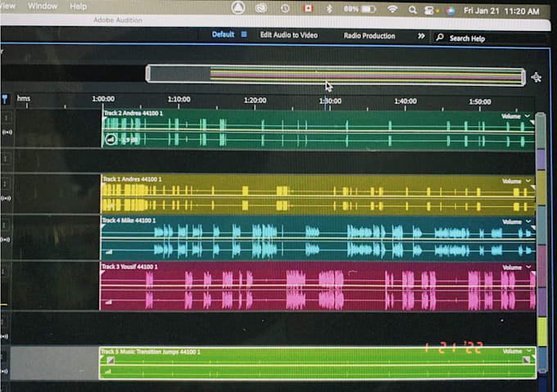Screen dimensions: 557x392
Task: Switch to Radio Production workspace
Action: (x=369, y=36)
